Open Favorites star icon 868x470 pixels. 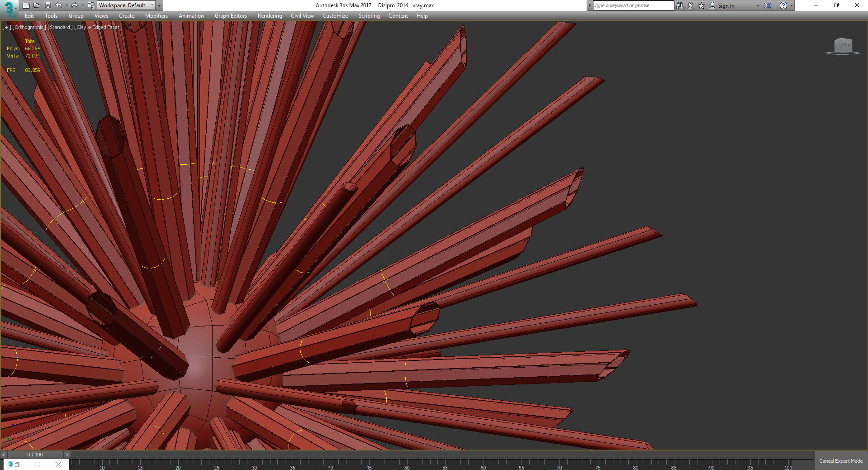(702, 5)
